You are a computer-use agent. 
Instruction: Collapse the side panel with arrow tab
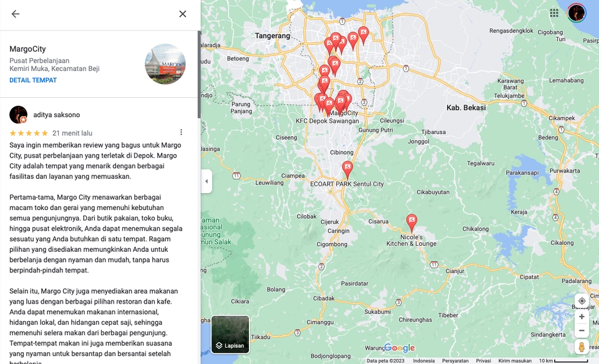207,181
